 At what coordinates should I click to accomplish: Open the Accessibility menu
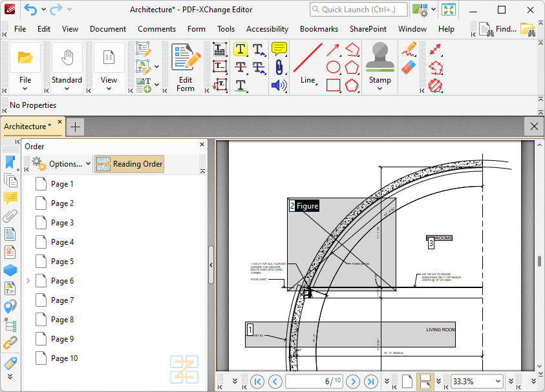(267, 29)
